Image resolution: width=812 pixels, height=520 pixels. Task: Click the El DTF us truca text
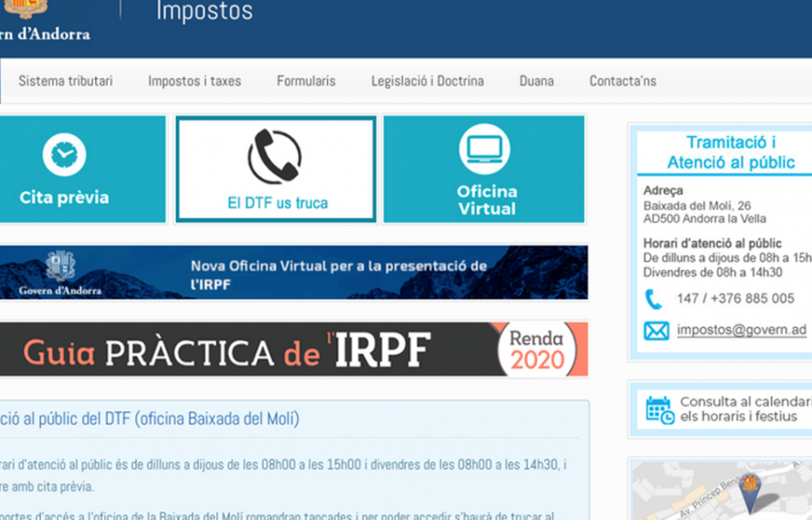pyautogui.click(x=277, y=203)
